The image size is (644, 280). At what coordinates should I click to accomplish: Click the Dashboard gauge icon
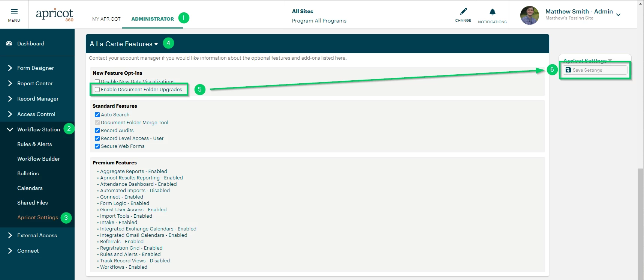pos(9,44)
